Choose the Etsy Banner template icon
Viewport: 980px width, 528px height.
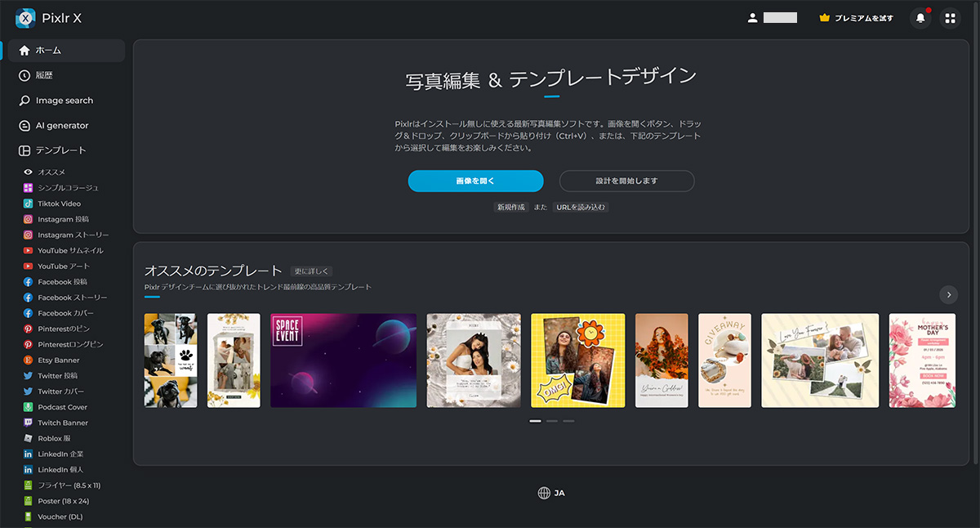(x=29, y=360)
